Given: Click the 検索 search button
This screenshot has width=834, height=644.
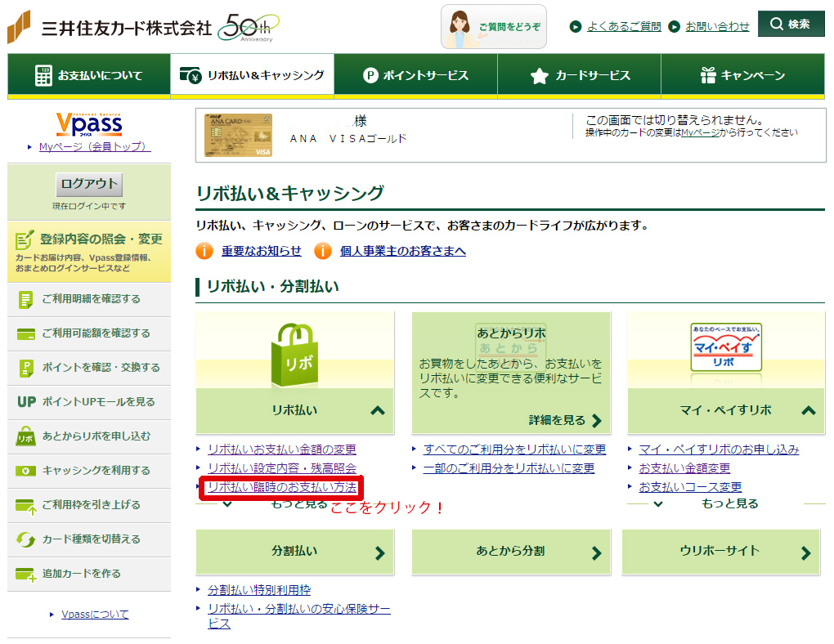Looking at the screenshot, I should (791, 25).
